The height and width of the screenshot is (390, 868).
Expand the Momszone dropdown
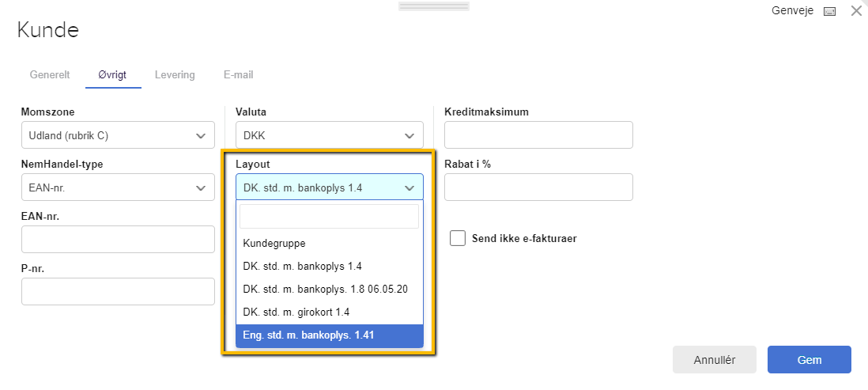[118, 135]
